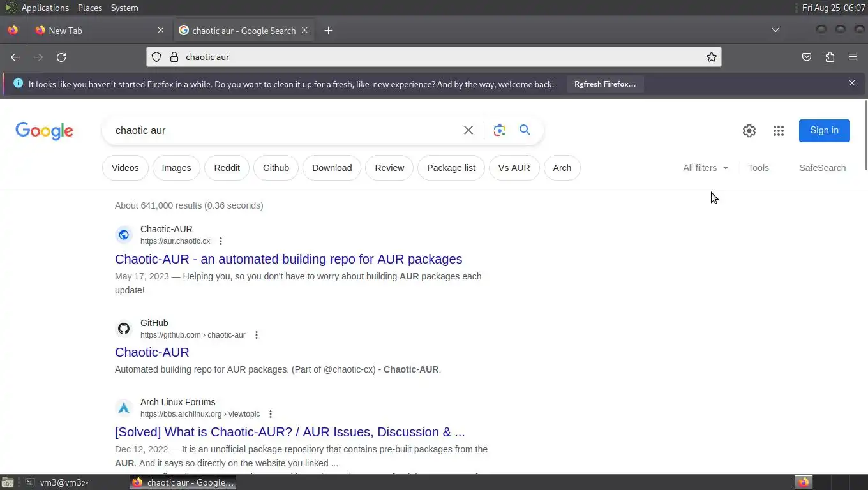This screenshot has height=490, width=868.
Task: Close the chaotic aur Google Search tab
Action: click(304, 30)
